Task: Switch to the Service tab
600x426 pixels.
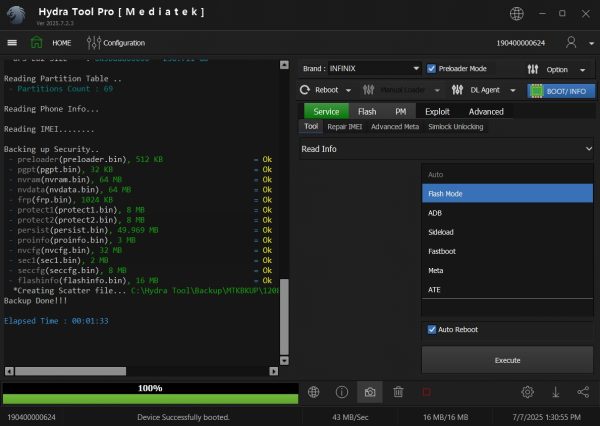Action: point(326,111)
